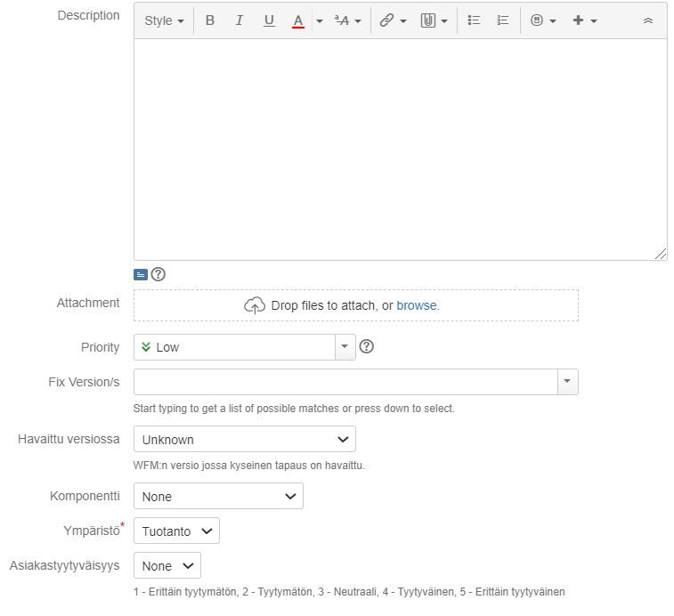Click the Komponentti label
This screenshot has width=674, height=616.
coord(85,496)
